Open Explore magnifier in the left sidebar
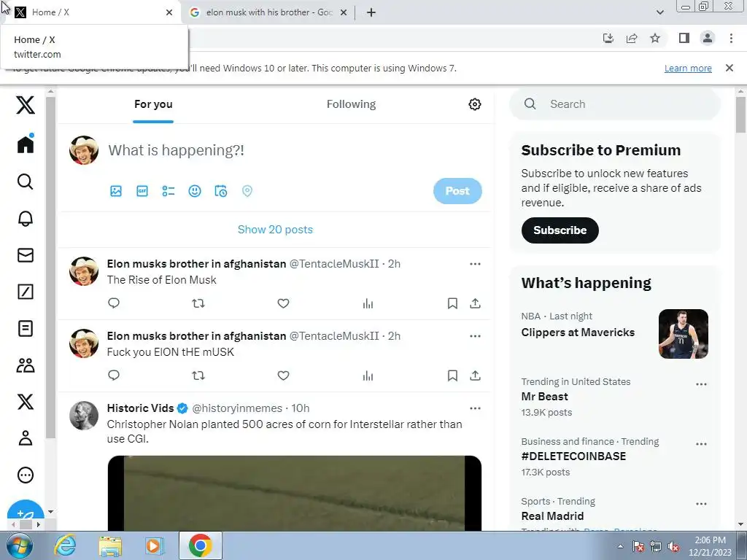Image resolution: width=747 pixels, height=560 pixels. [26, 182]
